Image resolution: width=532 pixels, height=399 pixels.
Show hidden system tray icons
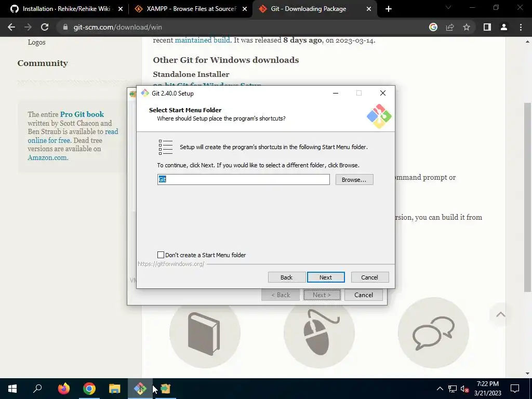(x=440, y=389)
